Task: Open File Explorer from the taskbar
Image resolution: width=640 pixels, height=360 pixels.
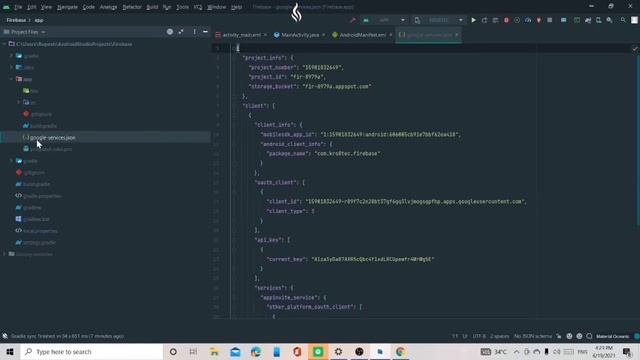Action: 214,351
